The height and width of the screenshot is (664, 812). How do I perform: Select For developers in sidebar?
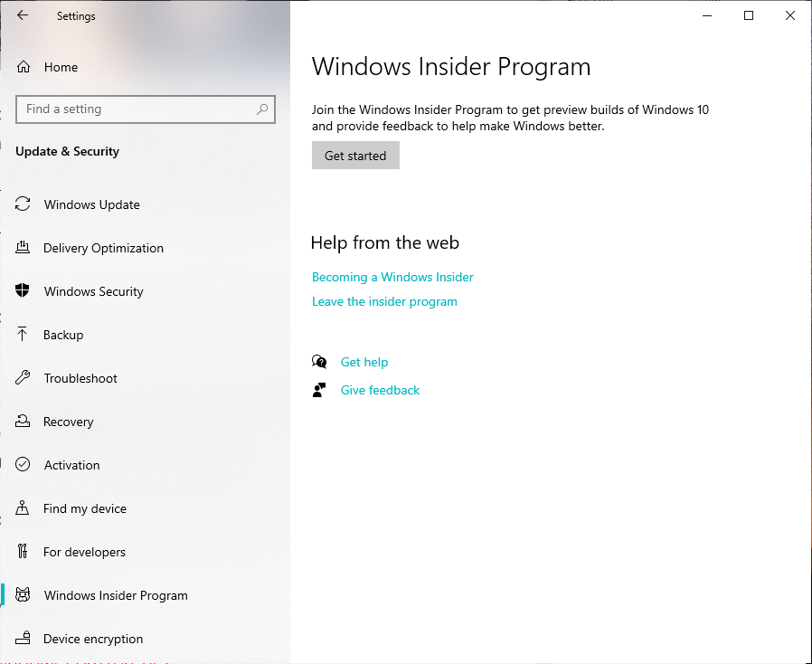coord(84,552)
